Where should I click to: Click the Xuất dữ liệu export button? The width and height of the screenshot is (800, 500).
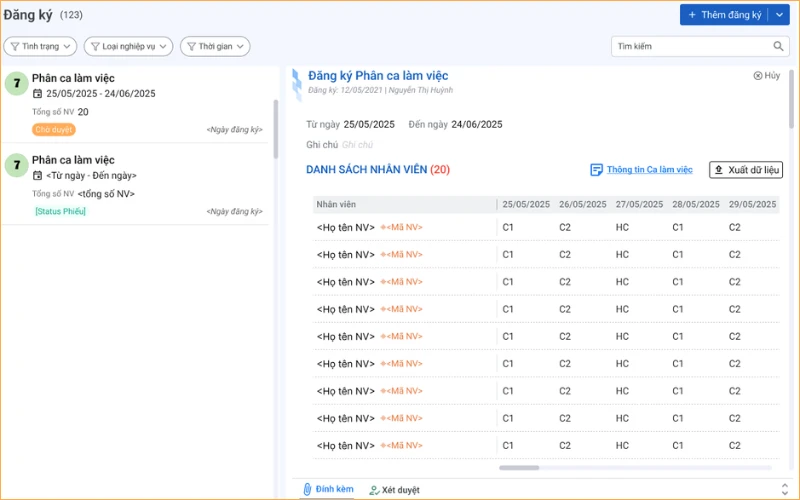pyautogui.click(x=746, y=170)
